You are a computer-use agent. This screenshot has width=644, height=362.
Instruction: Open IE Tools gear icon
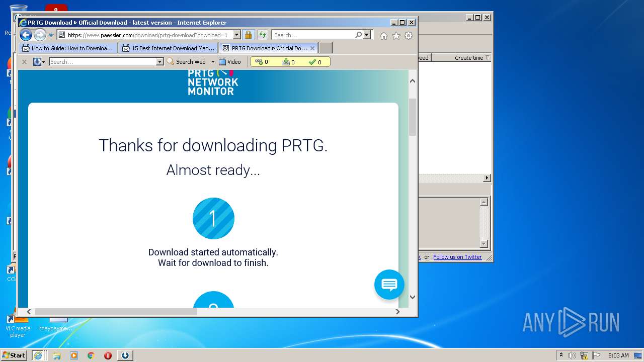(x=409, y=36)
